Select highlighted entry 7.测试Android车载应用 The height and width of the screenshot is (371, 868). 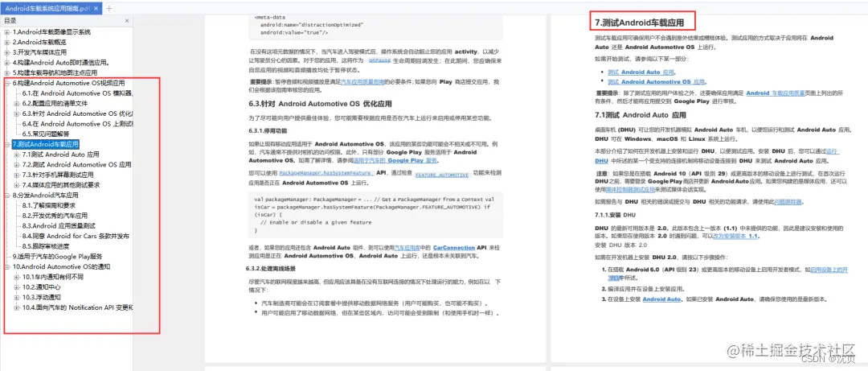pos(45,144)
